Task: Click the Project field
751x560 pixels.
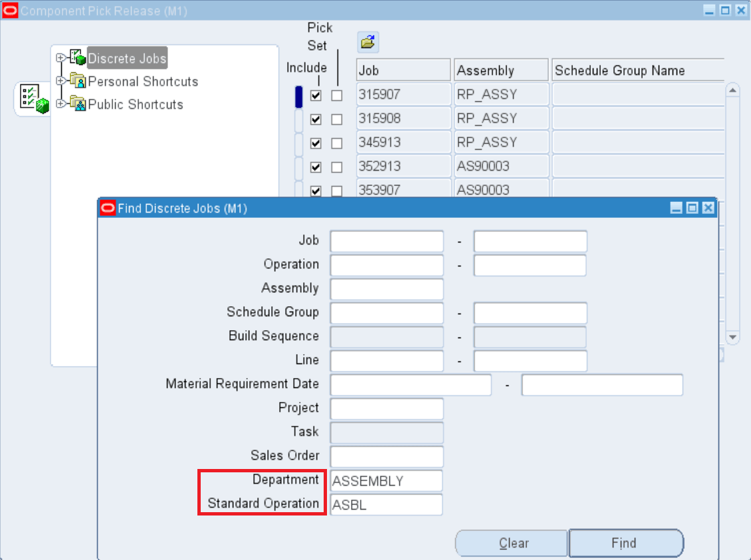Action: [387, 409]
